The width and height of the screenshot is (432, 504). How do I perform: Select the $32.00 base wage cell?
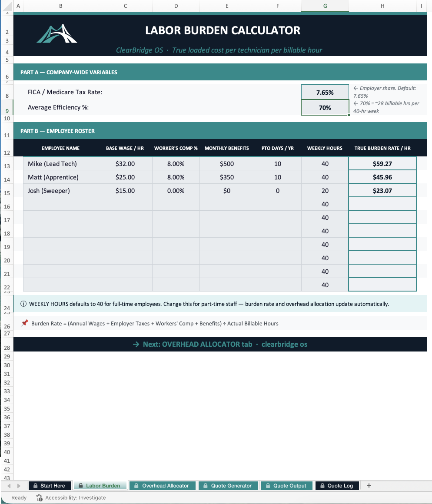(x=125, y=164)
